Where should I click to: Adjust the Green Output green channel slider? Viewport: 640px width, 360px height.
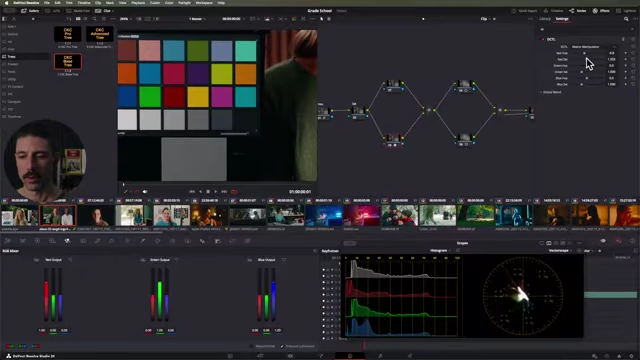160,295
